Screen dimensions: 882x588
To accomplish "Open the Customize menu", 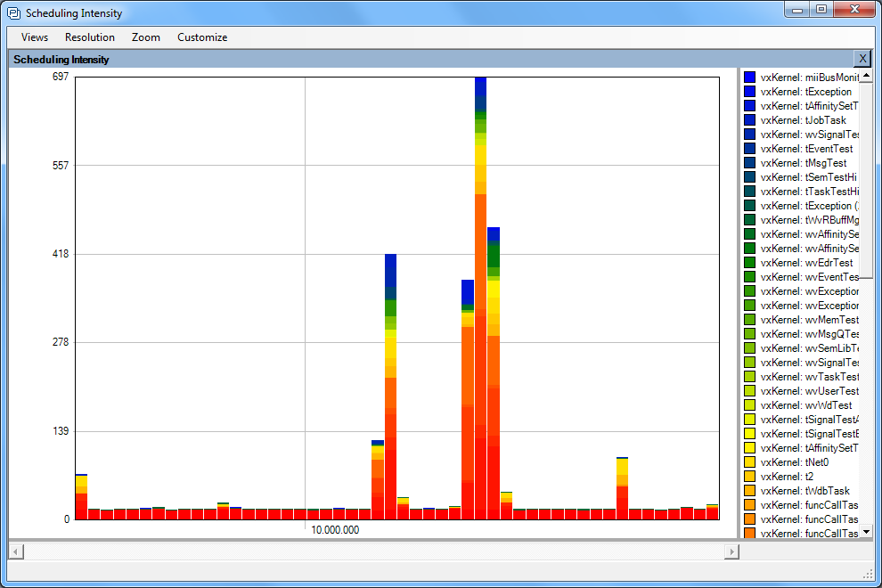I will pos(202,37).
